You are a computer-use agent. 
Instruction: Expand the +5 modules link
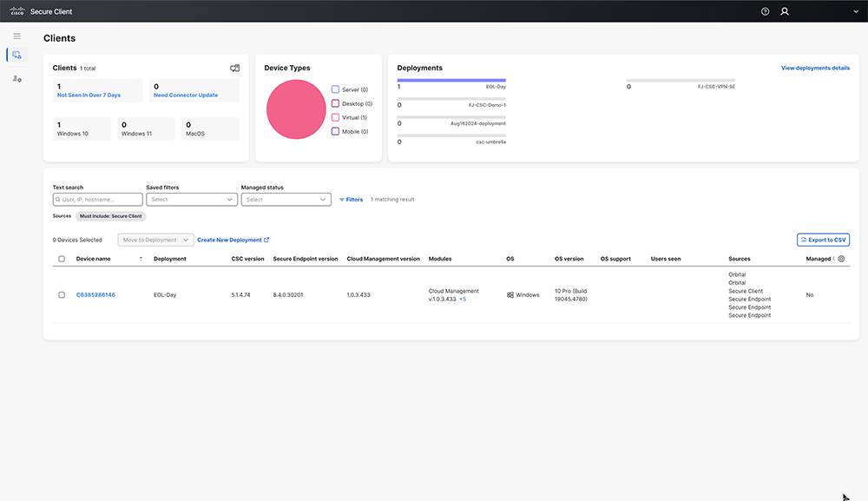463,299
